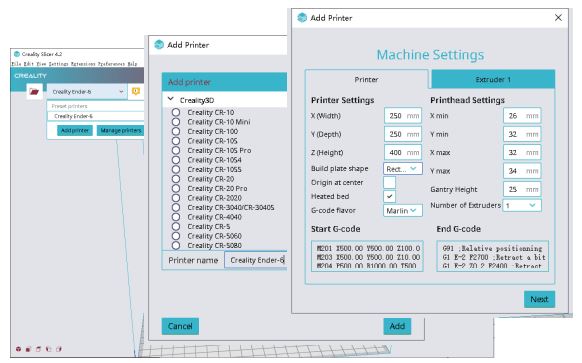
Task: Click the last view icon at bottom-left of viewport
Action: pos(59,349)
